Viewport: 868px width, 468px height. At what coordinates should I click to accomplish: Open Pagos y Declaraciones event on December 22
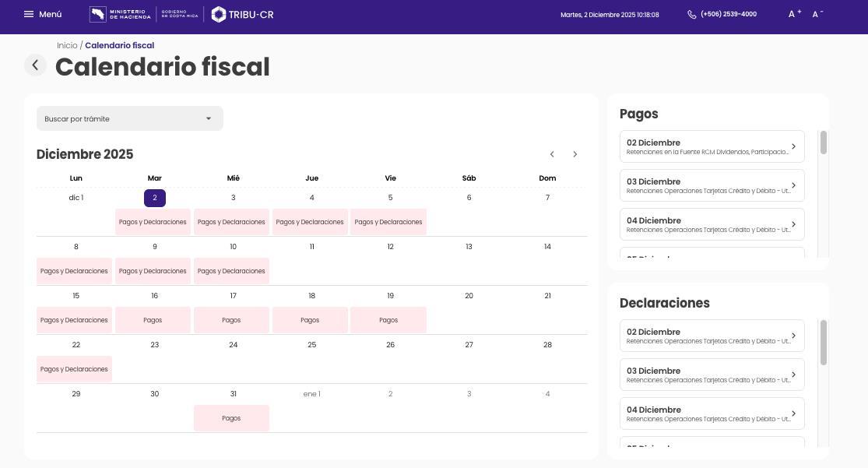pyautogui.click(x=74, y=369)
